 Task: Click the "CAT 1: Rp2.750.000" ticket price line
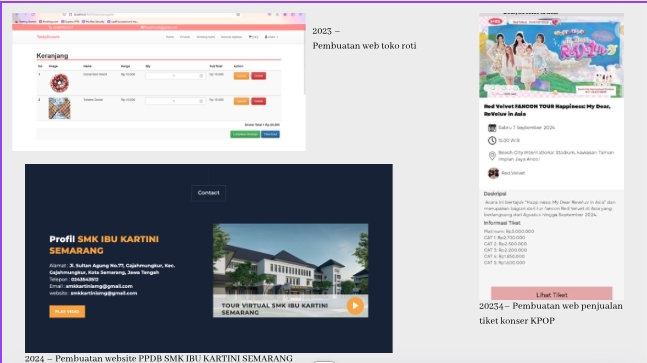[505, 238]
